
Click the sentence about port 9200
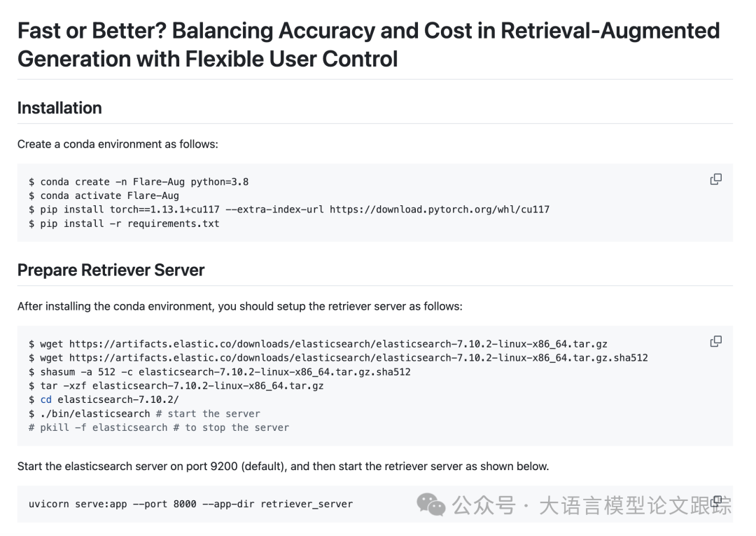[283, 467]
